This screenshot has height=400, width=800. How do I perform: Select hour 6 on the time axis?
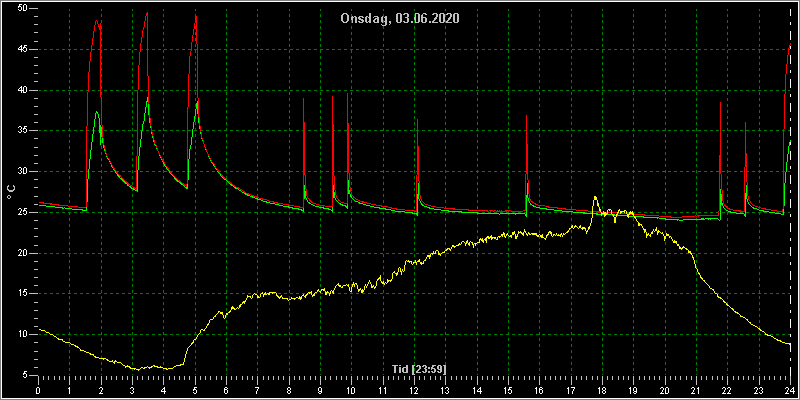pyautogui.click(x=226, y=390)
